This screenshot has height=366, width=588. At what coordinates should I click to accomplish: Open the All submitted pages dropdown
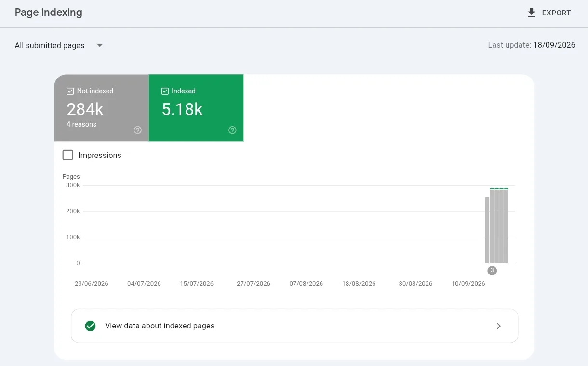(59, 45)
